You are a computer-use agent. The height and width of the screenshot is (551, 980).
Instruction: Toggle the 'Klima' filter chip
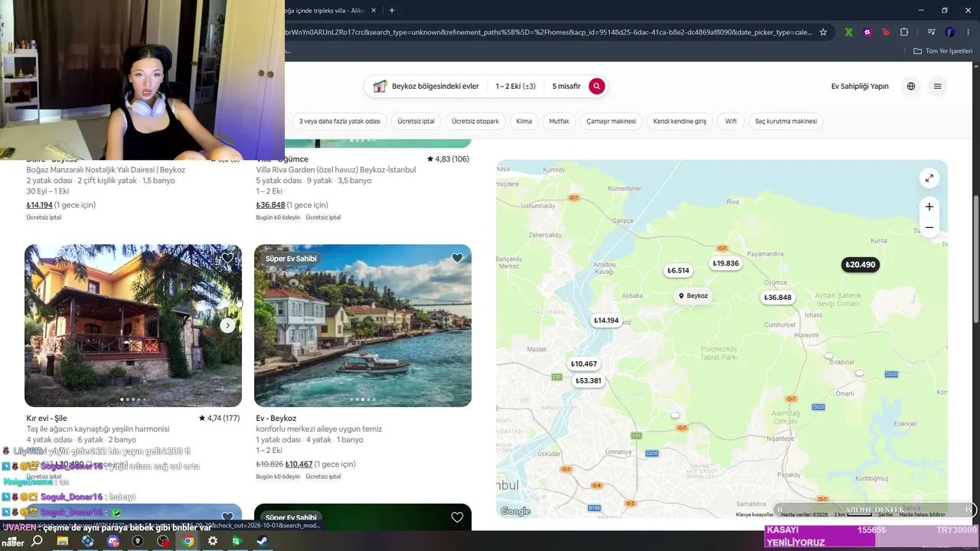pos(524,121)
